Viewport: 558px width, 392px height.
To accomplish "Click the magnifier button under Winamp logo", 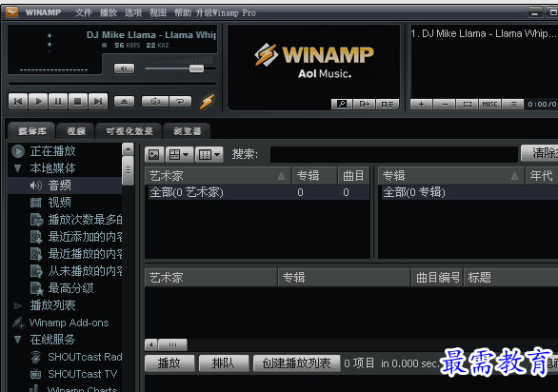I will (342, 105).
